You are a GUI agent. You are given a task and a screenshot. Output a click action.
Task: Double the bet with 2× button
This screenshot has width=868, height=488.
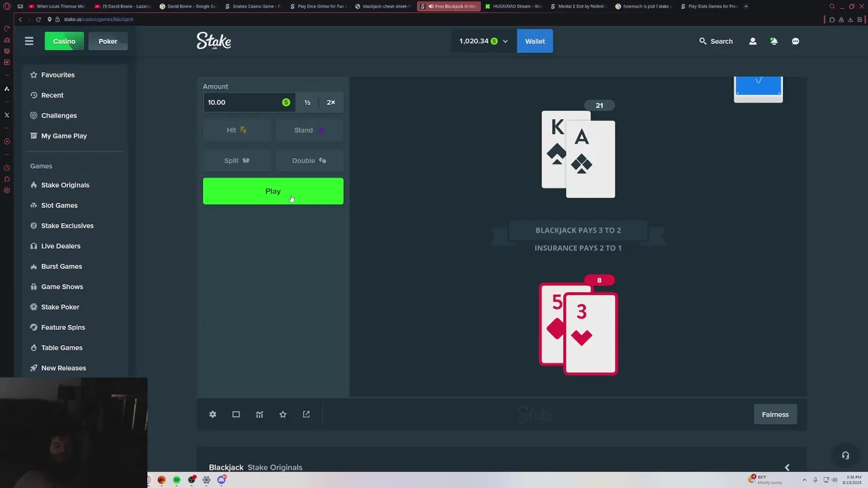tap(331, 102)
